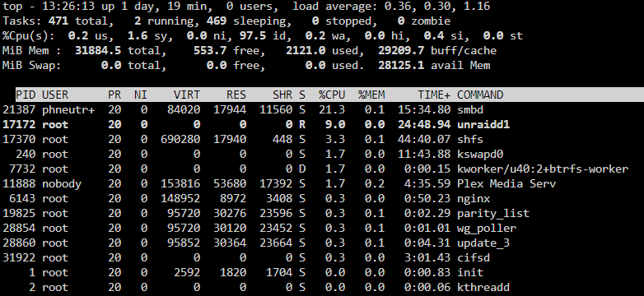
Task: Click the unraidd1 process name
Action: [483, 125]
